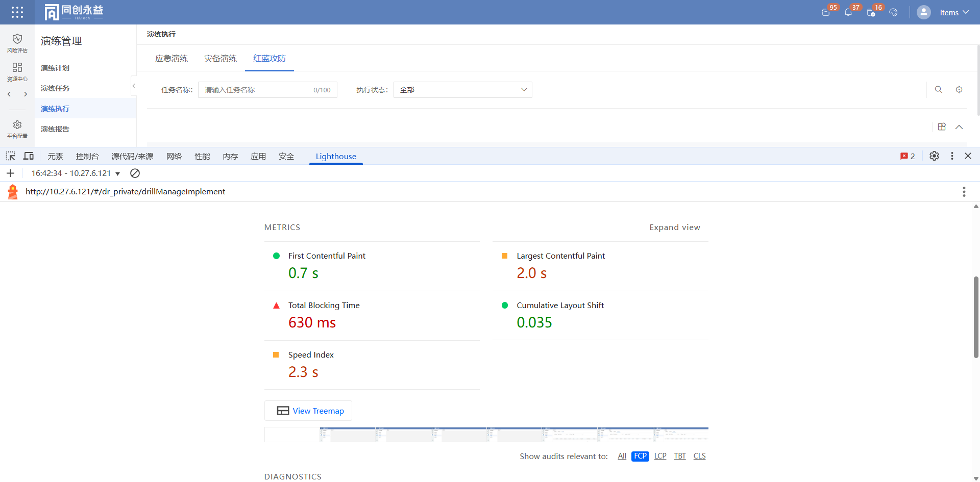Viewport: 980px width, 482px height.
Task: Click the reset refresh icon
Action: click(x=959, y=90)
